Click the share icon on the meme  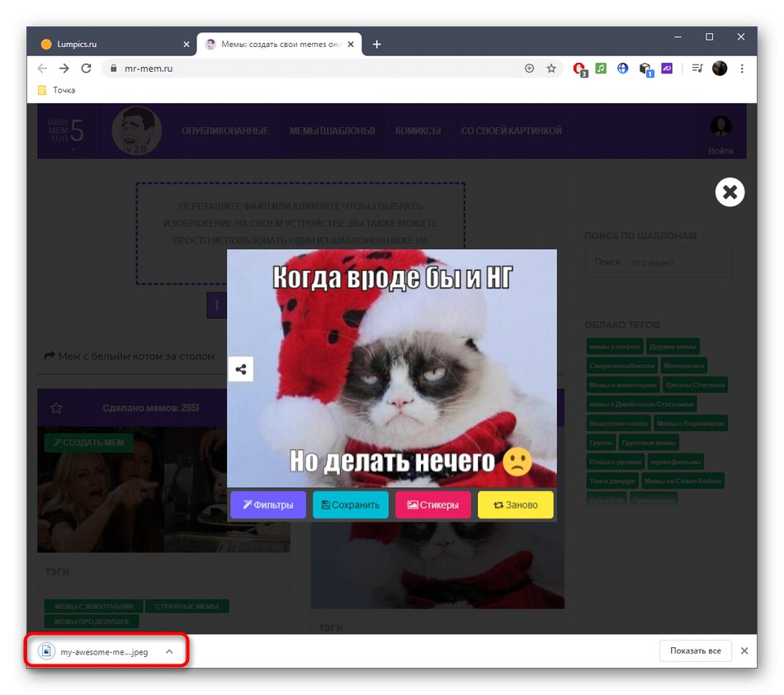pyautogui.click(x=240, y=370)
